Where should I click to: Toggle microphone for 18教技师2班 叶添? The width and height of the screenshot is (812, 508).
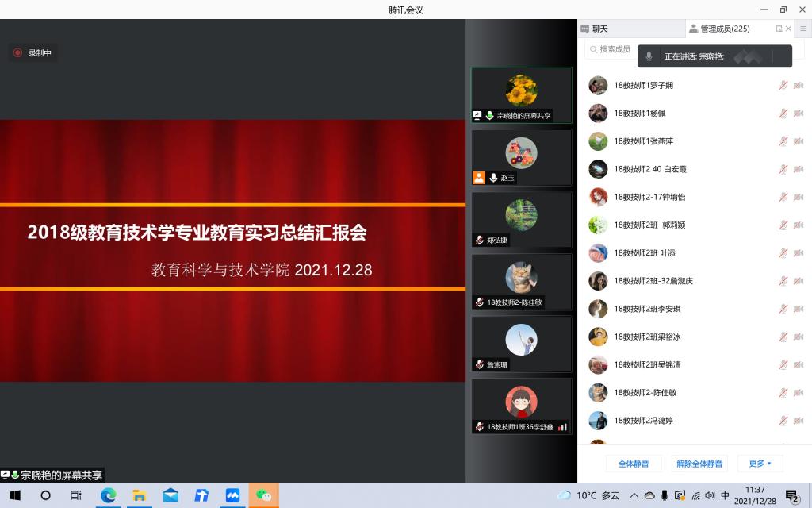click(x=783, y=253)
